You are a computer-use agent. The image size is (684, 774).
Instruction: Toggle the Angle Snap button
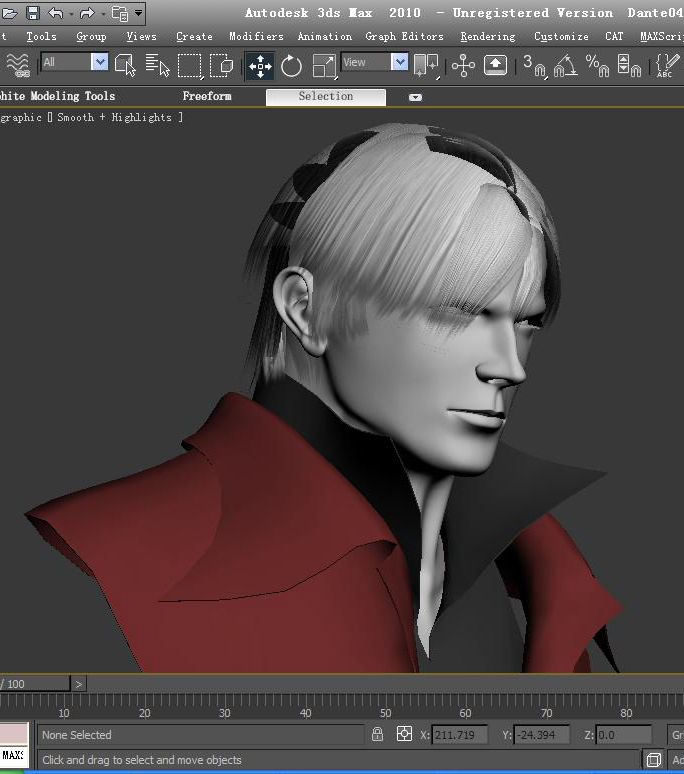pos(566,66)
